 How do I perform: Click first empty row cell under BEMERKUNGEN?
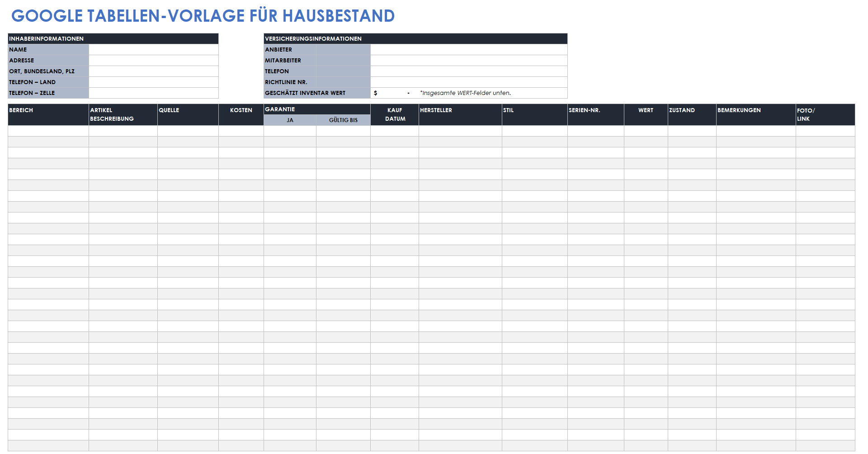(x=756, y=131)
